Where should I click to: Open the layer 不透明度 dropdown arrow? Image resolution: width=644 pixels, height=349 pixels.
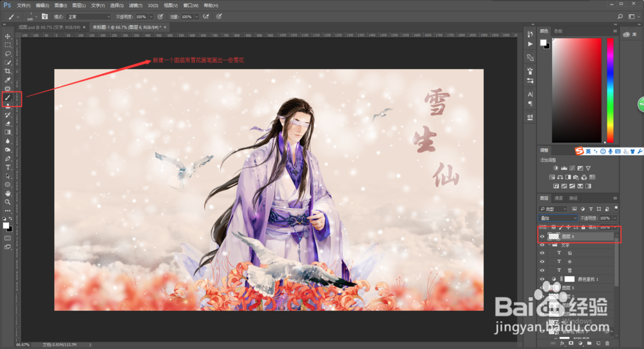click(615, 218)
